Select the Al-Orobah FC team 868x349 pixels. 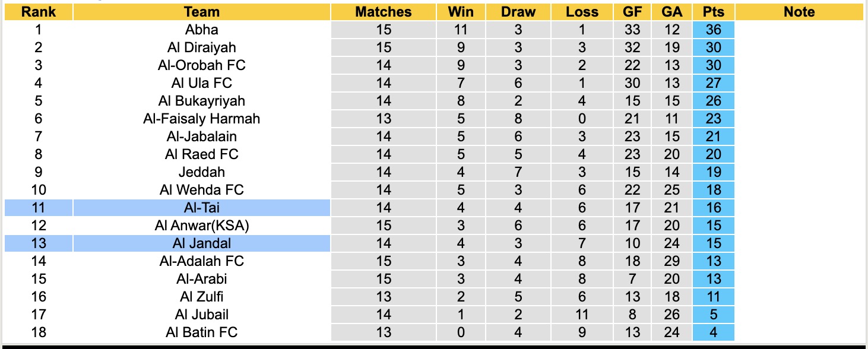click(x=201, y=65)
